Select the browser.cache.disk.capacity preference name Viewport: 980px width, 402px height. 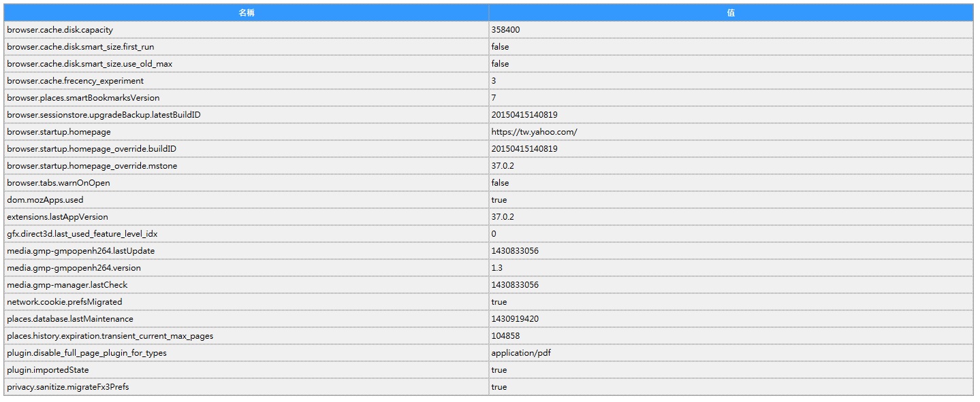[x=60, y=30]
